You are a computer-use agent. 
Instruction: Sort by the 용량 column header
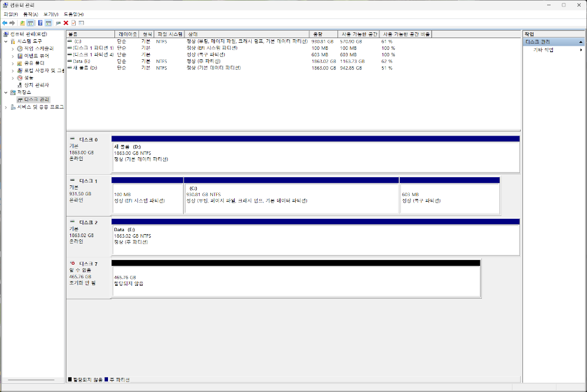pyautogui.click(x=324, y=34)
